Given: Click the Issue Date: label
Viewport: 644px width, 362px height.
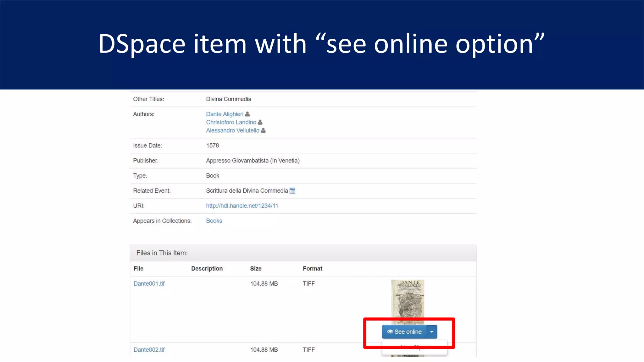Looking at the screenshot, I should click(147, 145).
